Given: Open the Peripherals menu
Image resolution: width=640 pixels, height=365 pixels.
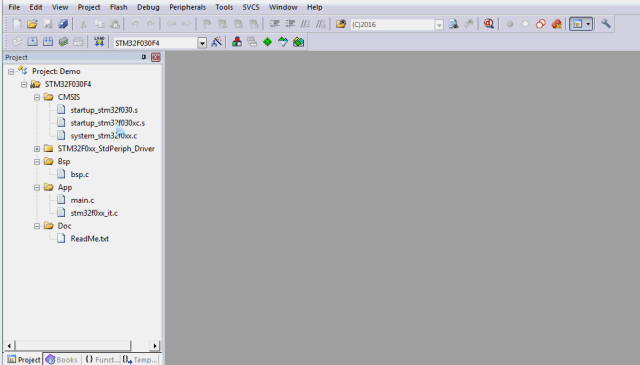Looking at the screenshot, I should coord(187,7).
